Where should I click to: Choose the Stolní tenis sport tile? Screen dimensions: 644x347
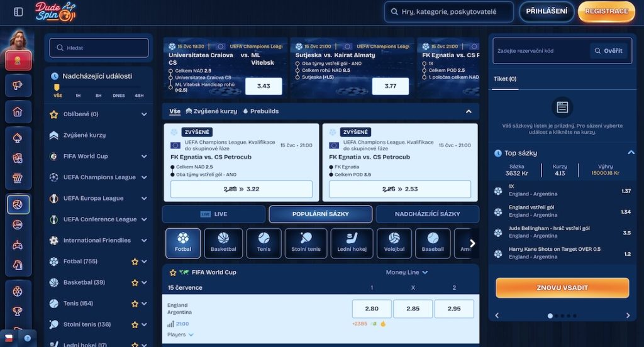[x=306, y=243]
